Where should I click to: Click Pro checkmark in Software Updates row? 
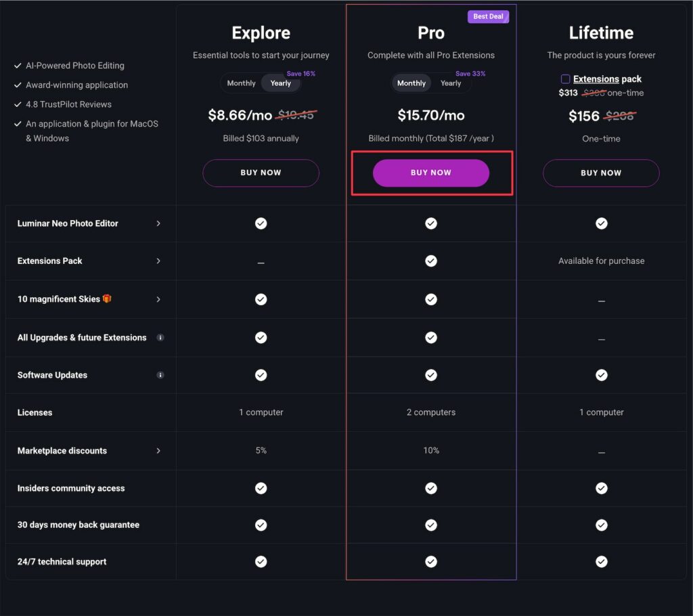431,375
